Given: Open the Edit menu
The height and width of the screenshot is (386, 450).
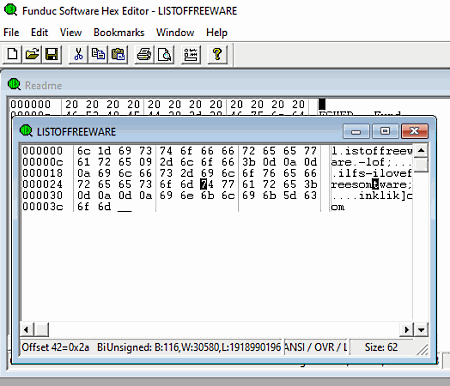Looking at the screenshot, I should (39, 32).
